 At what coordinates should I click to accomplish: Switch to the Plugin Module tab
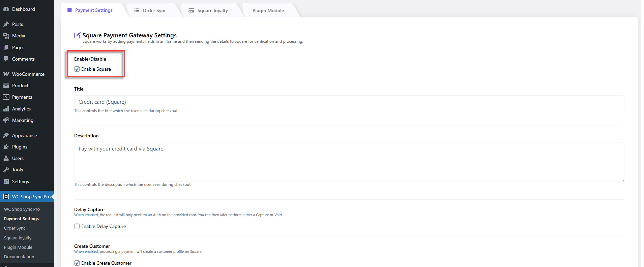point(268,10)
